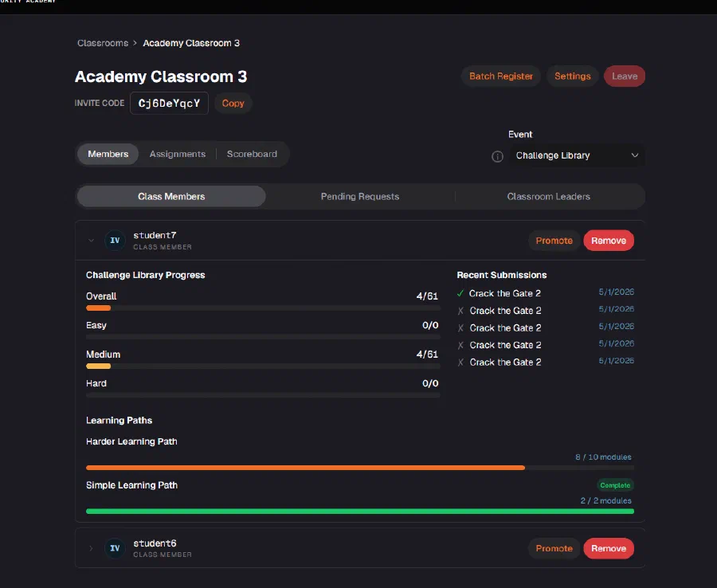Open the Scoreboard tab
Image resolution: width=717 pixels, height=588 pixels.
coord(252,154)
